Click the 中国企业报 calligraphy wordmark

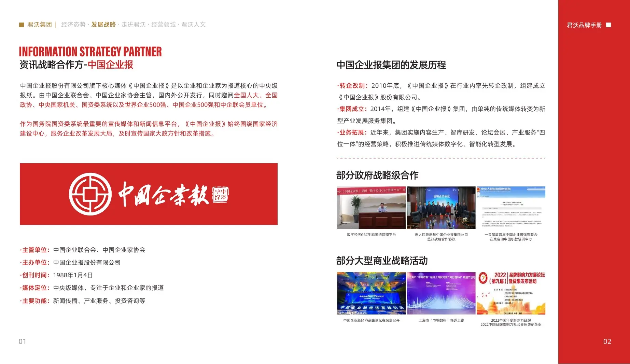[163, 194]
